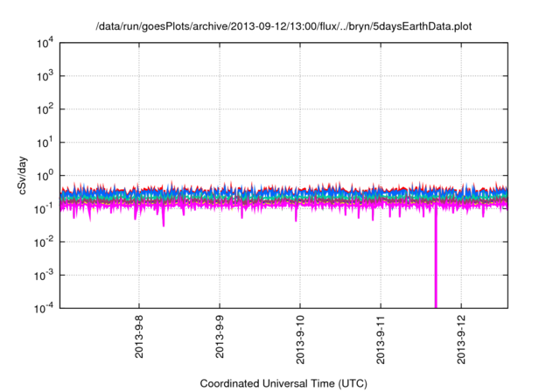Image resolution: width=560 pixels, height=392 pixels.
Task: Click the 10^-1 y-axis tick label
Action: click(x=44, y=209)
